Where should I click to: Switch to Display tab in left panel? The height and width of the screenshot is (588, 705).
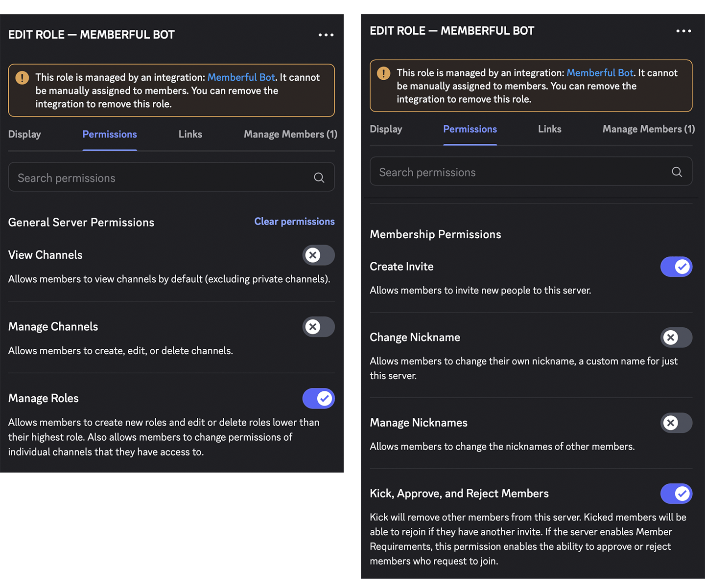pos(24,134)
